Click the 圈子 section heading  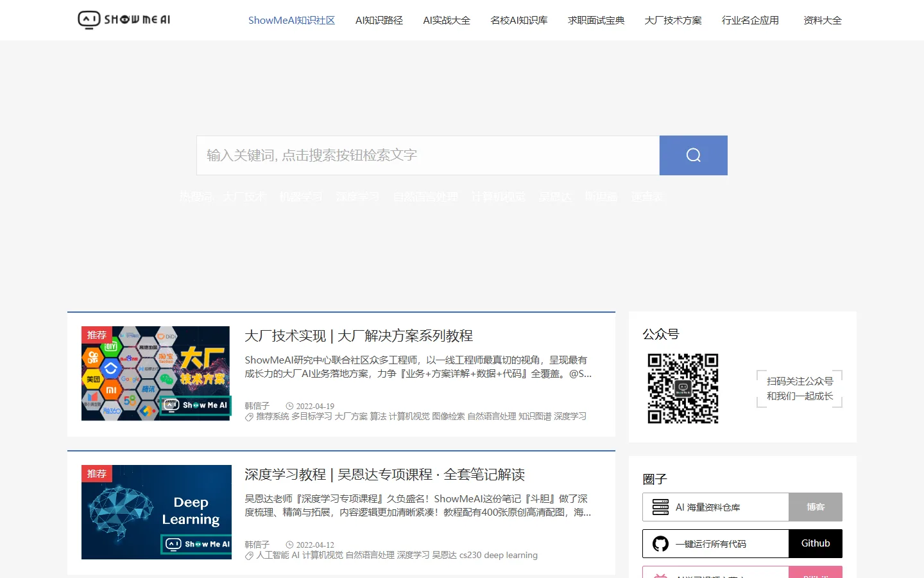coord(655,479)
